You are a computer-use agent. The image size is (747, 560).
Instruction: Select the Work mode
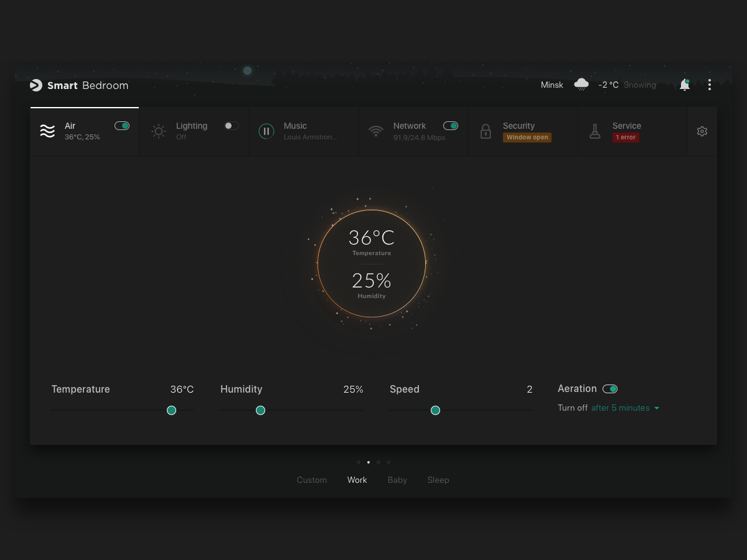pos(357,480)
